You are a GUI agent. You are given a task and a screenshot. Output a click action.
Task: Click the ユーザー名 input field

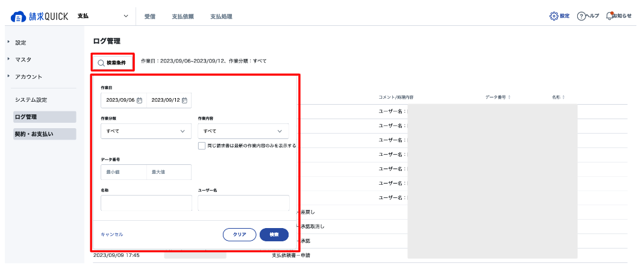click(x=243, y=203)
